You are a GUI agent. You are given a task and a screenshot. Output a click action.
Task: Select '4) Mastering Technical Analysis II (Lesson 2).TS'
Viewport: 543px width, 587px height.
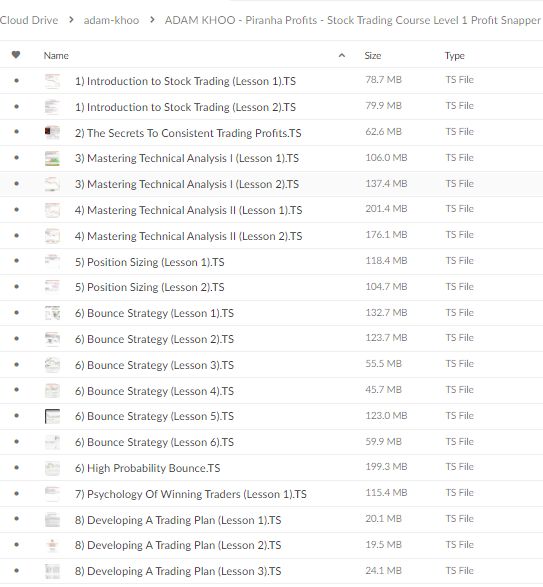coord(188,236)
